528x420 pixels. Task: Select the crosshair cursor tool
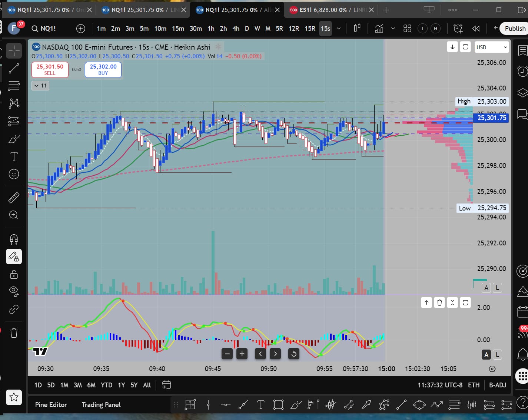pyautogui.click(x=14, y=51)
